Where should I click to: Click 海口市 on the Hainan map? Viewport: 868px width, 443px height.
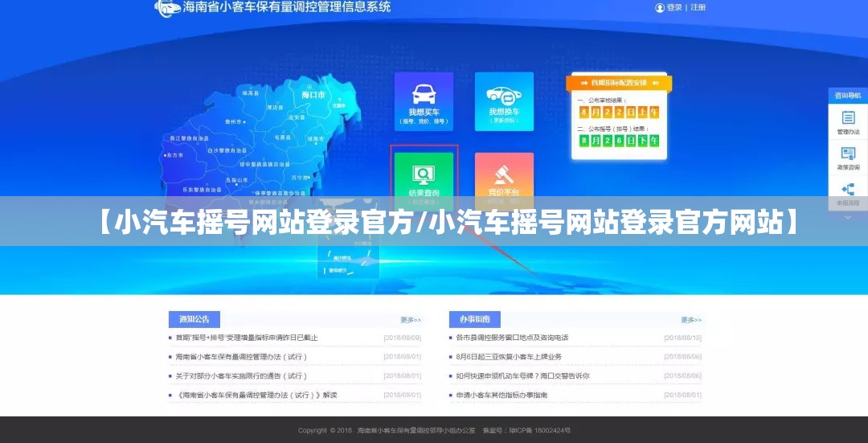[x=313, y=95]
